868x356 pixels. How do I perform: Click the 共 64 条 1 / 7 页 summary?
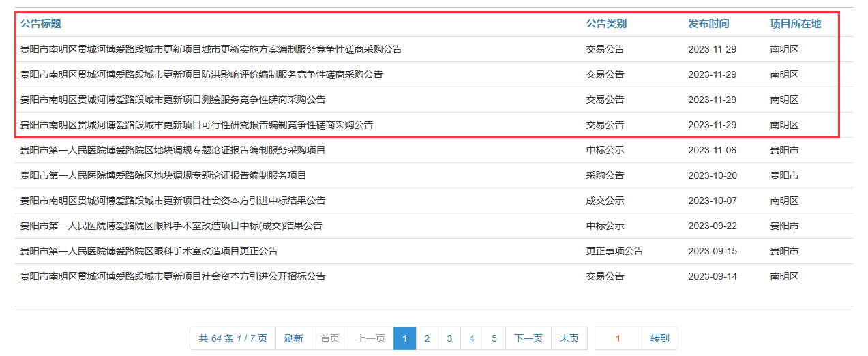point(233,338)
